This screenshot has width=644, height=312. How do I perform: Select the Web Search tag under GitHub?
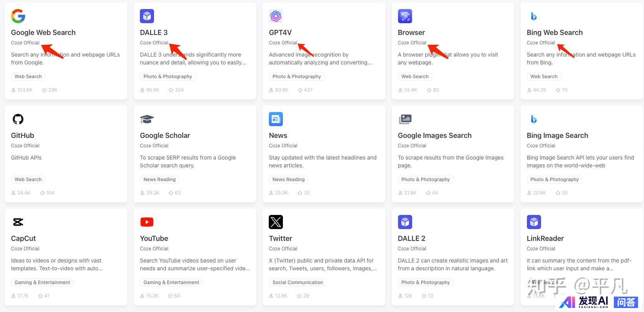tap(28, 180)
